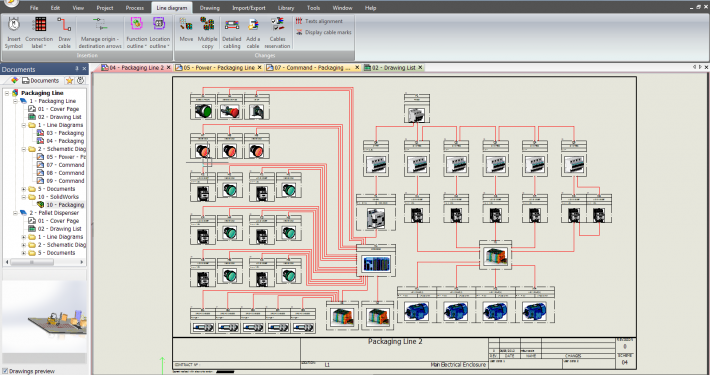Open Cables reservation
The height and width of the screenshot is (375, 710).
[x=277, y=32]
